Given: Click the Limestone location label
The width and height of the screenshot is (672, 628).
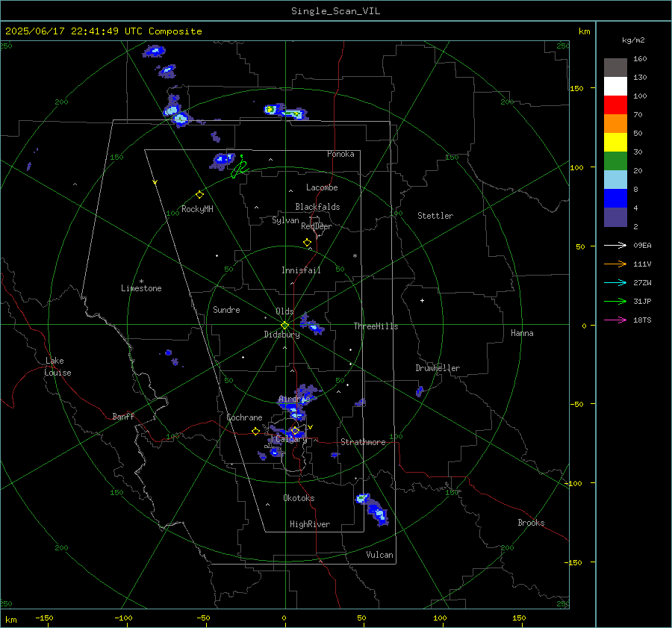Looking at the screenshot, I should pyautogui.click(x=141, y=288).
